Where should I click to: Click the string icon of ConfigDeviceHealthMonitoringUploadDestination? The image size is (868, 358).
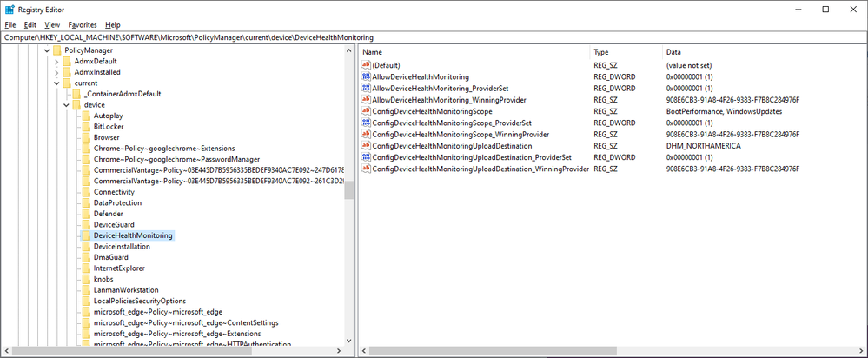366,145
